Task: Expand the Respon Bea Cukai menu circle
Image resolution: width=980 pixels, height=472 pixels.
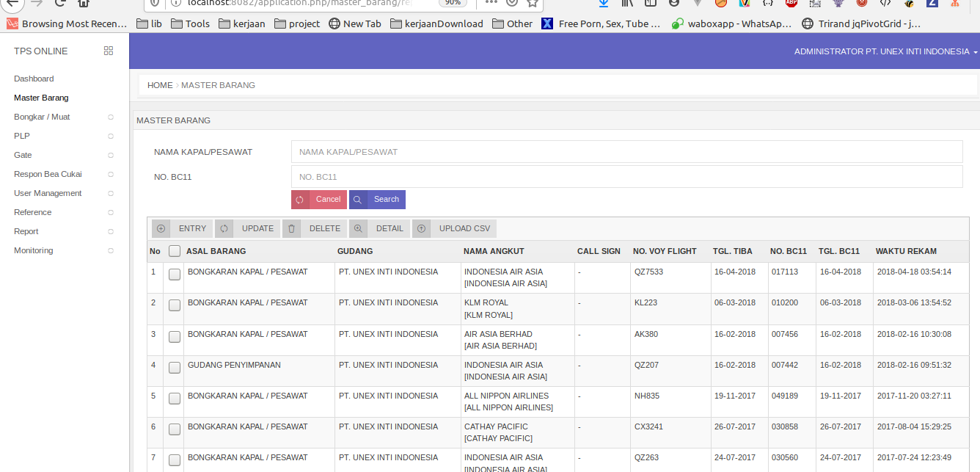Action: [111, 174]
